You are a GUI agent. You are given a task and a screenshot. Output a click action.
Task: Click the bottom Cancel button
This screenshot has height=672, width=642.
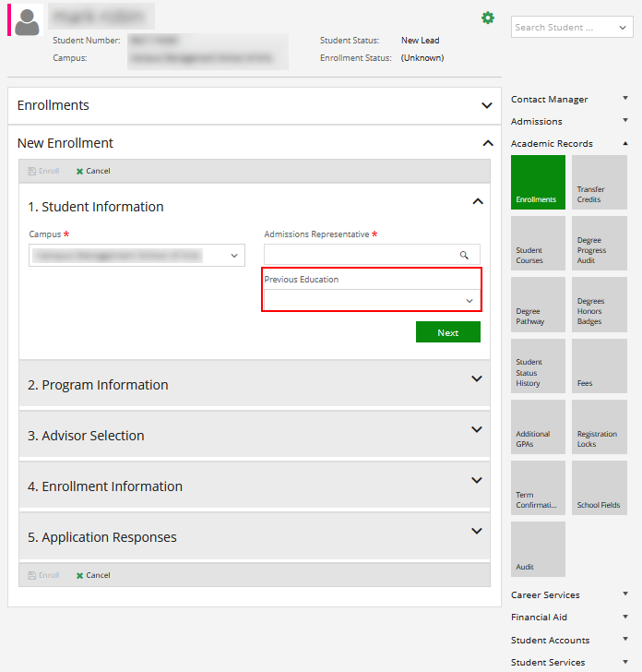93,575
